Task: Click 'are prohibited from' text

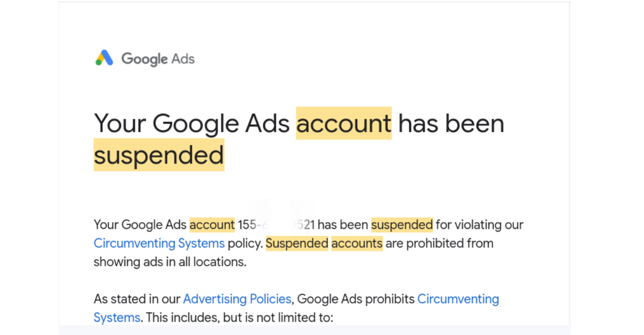Action: coord(440,243)
